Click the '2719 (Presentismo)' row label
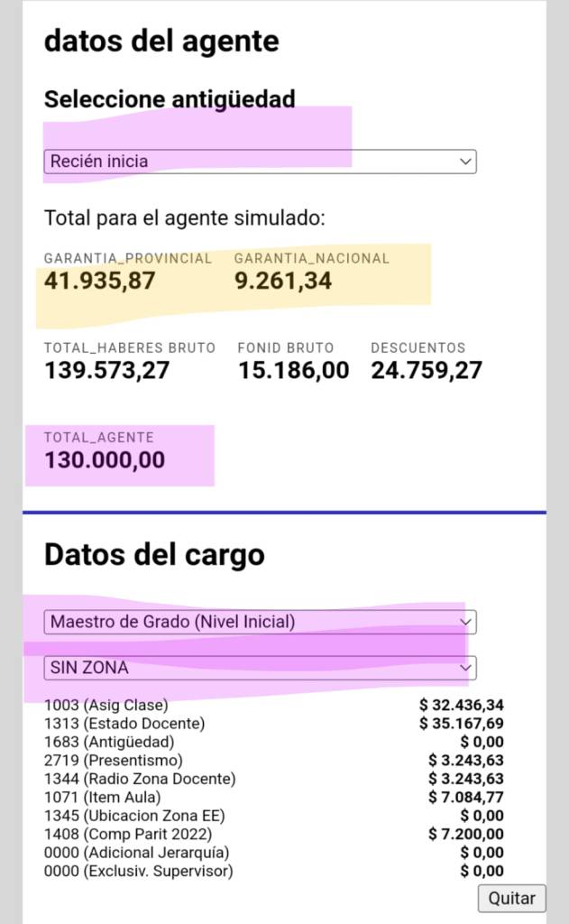This screenshot has height=924, width=569. 113,760
